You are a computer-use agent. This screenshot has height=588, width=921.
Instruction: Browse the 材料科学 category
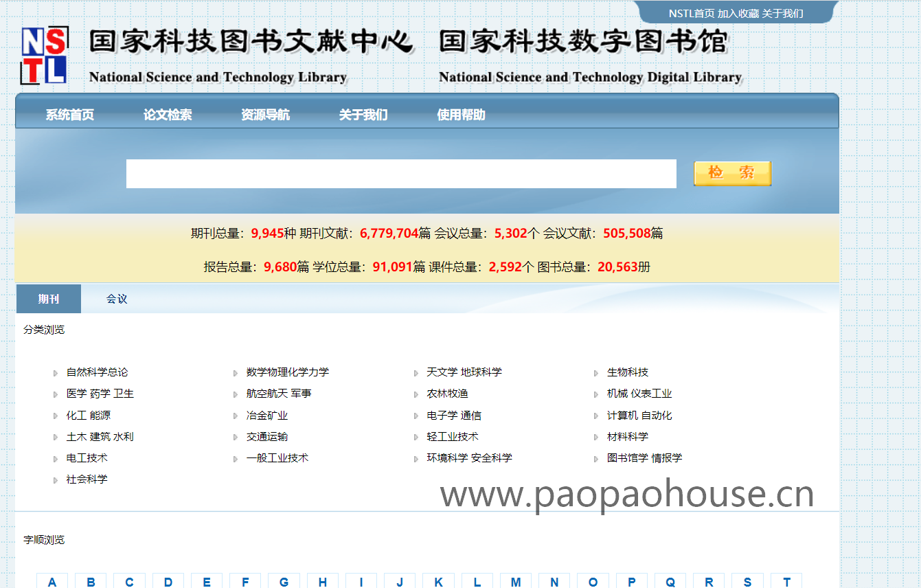pos(628,437)
